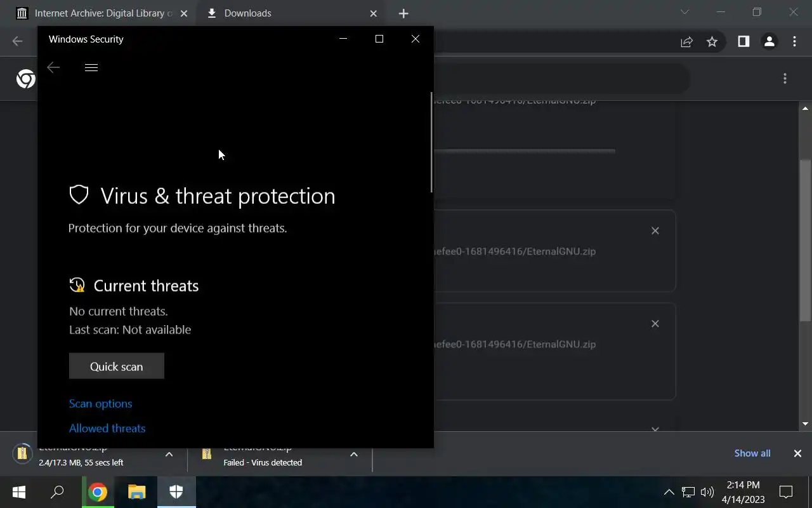Image resolution: width=812 pixels, height=508 pixels.
Task: Bookmark this page with the star
Action: tap(712, 42)
